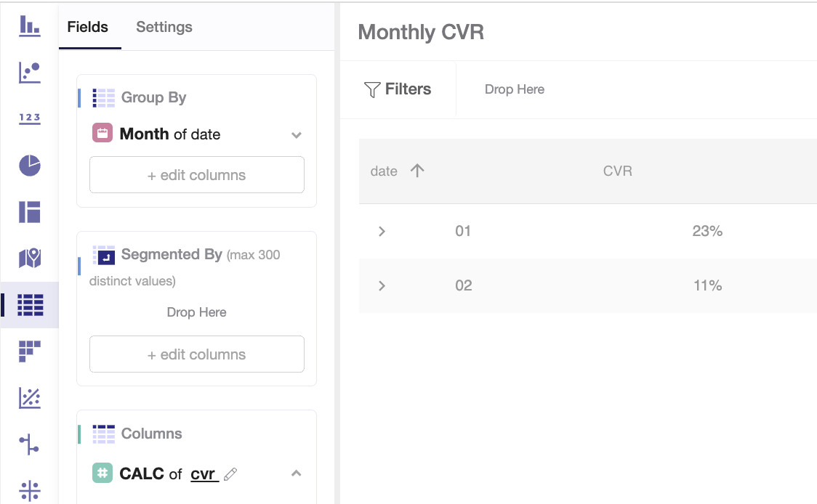Select the trend scatter chart icon

(30, 398)
